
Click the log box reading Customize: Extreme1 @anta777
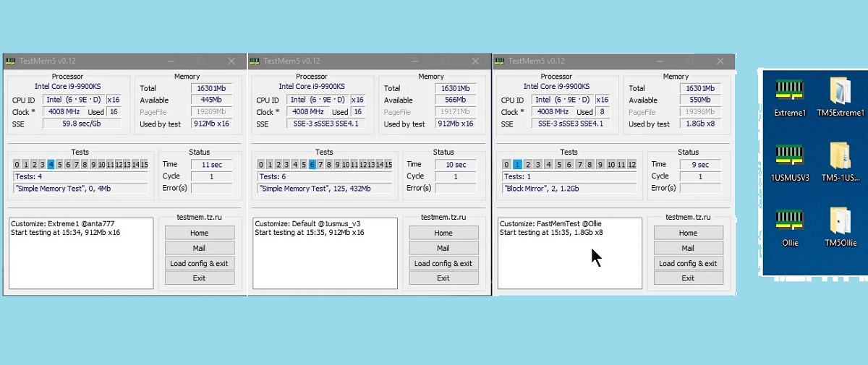pyautogui.click(x=81, y=254)
